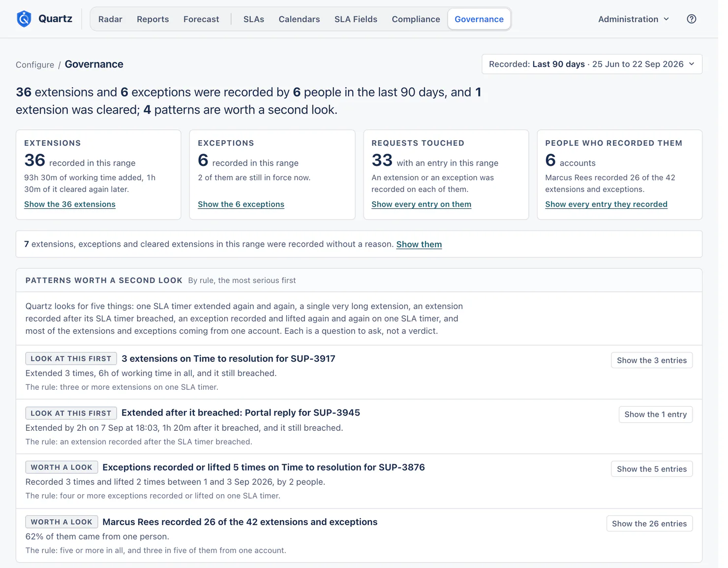728x568 pixels.
Task: Open the Administration dropdown menu
Action: (634, 19)
